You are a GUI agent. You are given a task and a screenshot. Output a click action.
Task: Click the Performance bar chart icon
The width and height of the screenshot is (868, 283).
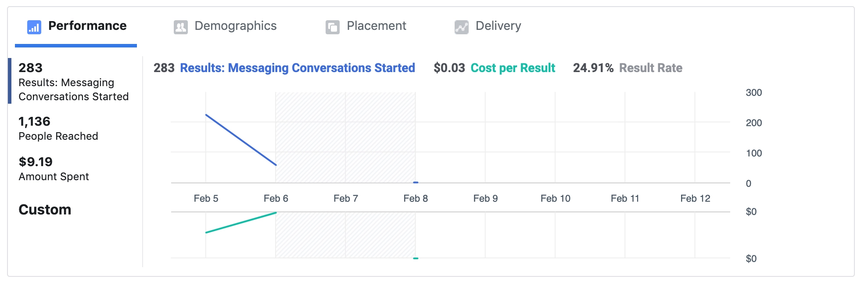tap(34, 27)
